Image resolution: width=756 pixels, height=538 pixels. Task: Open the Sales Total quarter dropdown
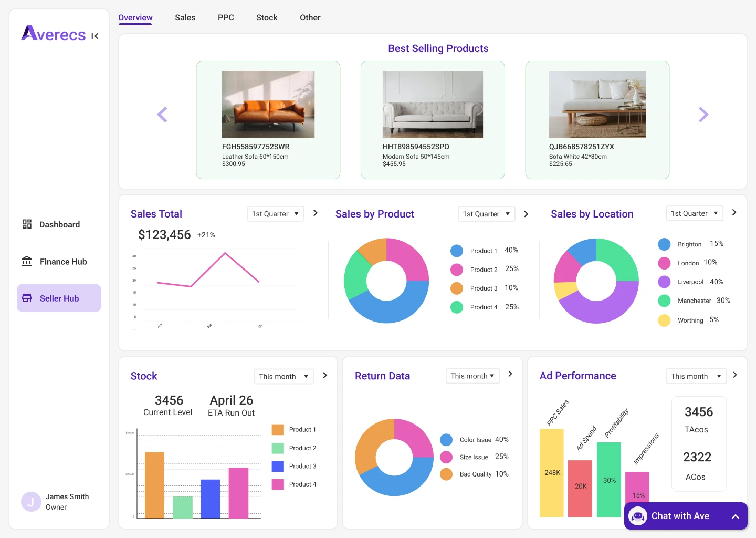[275, 214]
